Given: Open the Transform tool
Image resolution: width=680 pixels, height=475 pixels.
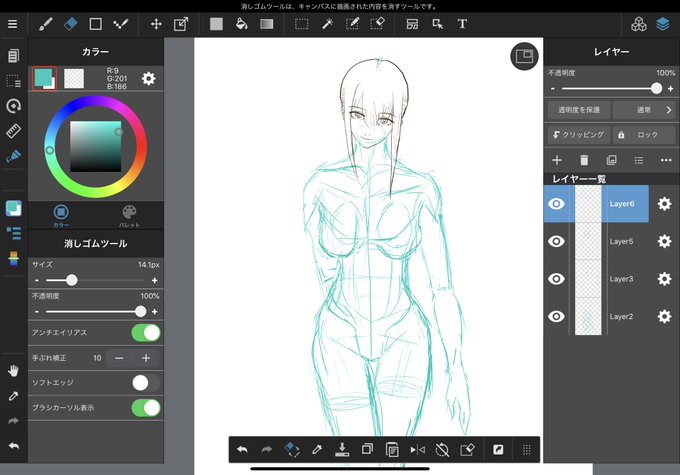Looking at the screenshot, I should (181, 24).
